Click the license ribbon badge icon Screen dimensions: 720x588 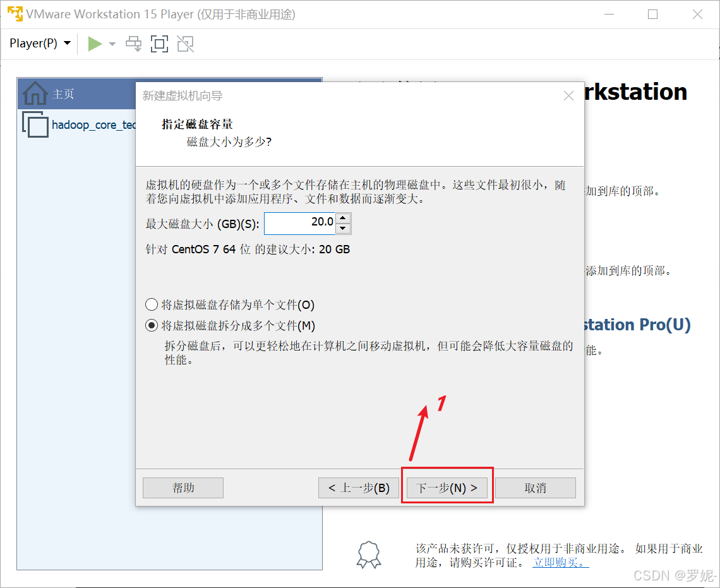[x=369, y=555]
